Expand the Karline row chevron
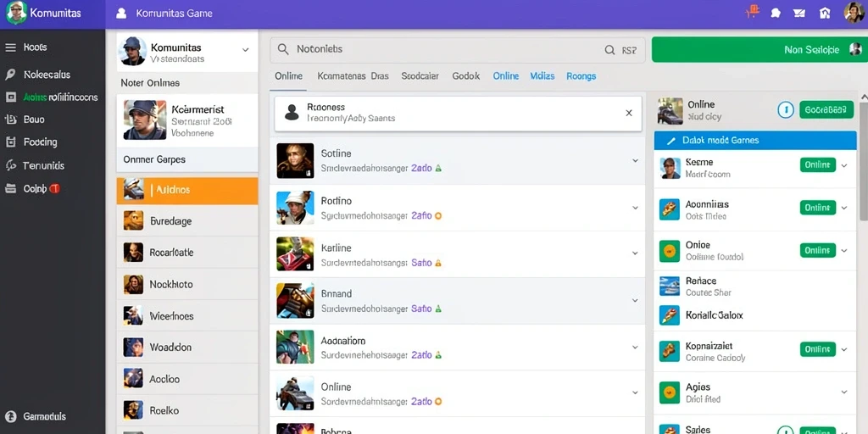868x434 pixels. coord(635,253)
